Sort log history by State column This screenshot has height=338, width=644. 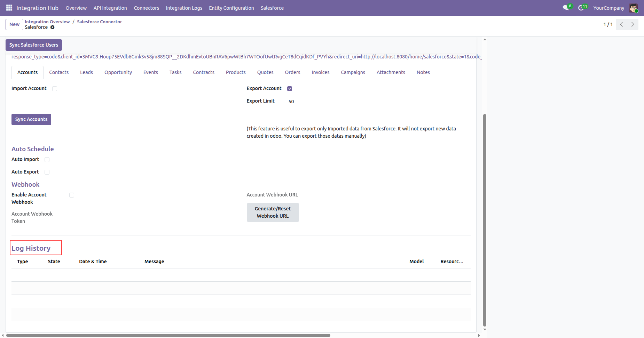pos(54,261)
